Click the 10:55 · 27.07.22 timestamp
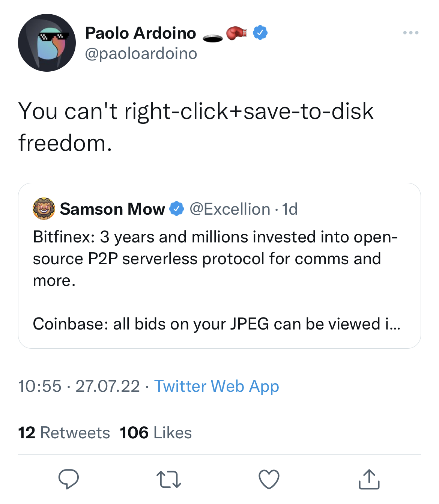The width and height of the screenshot is (439, 504). [x=79, y=386]
